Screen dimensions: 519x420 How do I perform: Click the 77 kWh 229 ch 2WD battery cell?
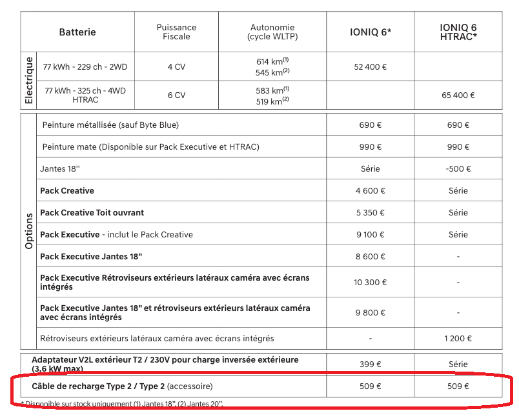85,67
